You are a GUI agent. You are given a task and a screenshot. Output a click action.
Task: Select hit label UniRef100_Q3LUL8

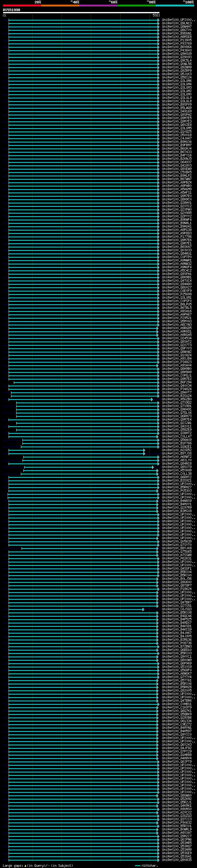tap(177, 101)
